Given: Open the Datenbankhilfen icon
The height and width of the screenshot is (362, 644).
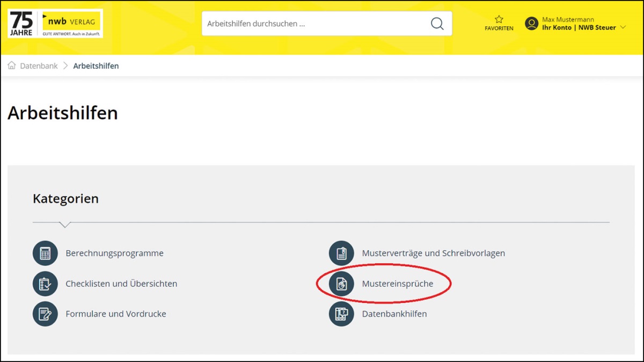Looking at the screenshot, I should (x=341, y=314).
